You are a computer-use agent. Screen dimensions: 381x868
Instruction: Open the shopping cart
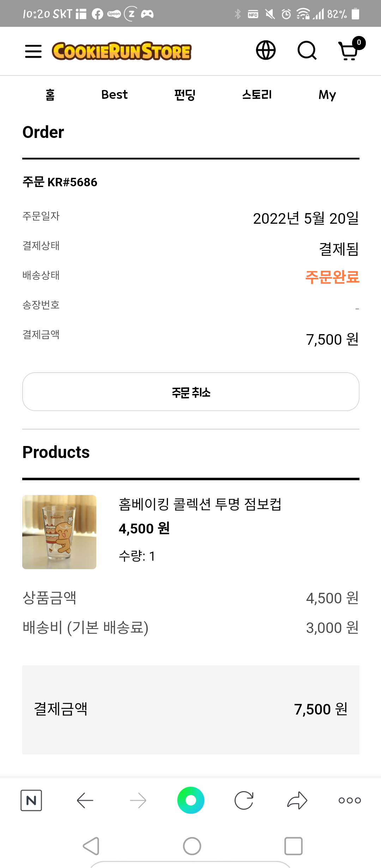pos(349,50)
